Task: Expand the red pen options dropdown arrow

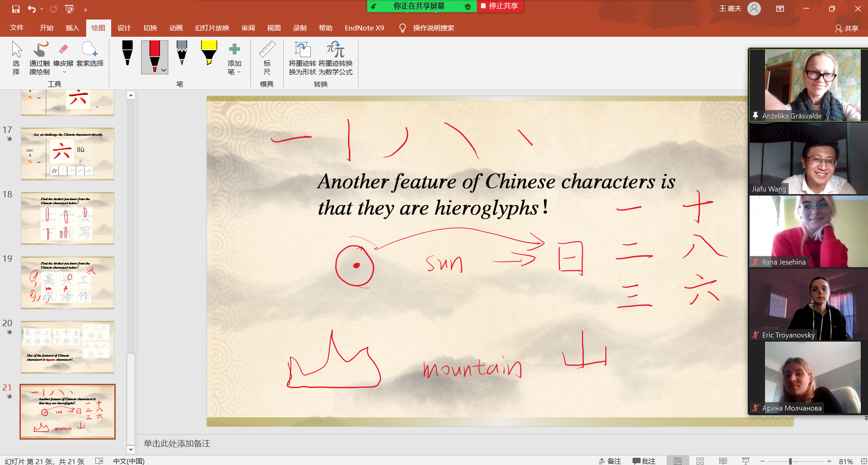Action: point(164,70)
